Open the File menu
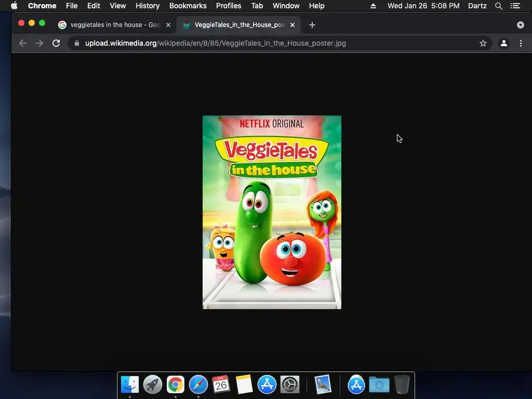The height and width of the screenshot is (399, 532). coord(72,6)
